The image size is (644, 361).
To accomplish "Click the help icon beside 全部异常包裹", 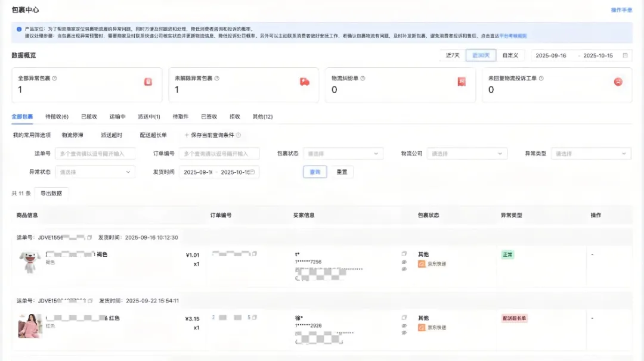I will tap(55, 78).
